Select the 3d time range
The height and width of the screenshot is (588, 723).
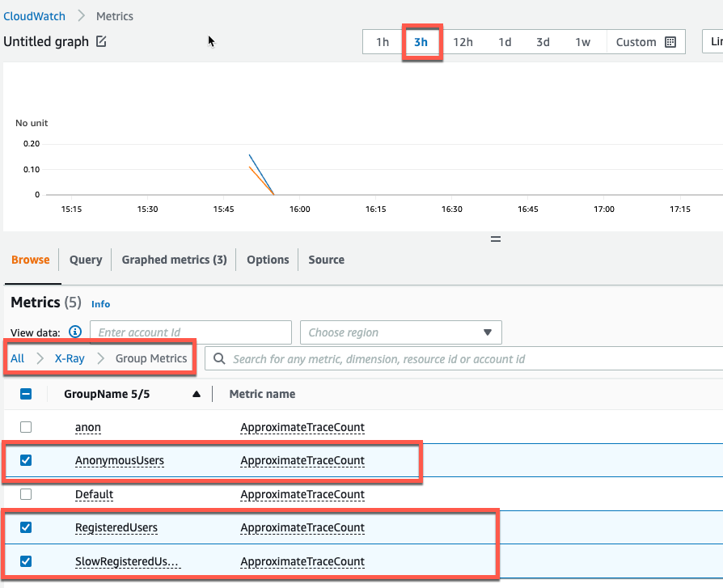pos(543,42)
